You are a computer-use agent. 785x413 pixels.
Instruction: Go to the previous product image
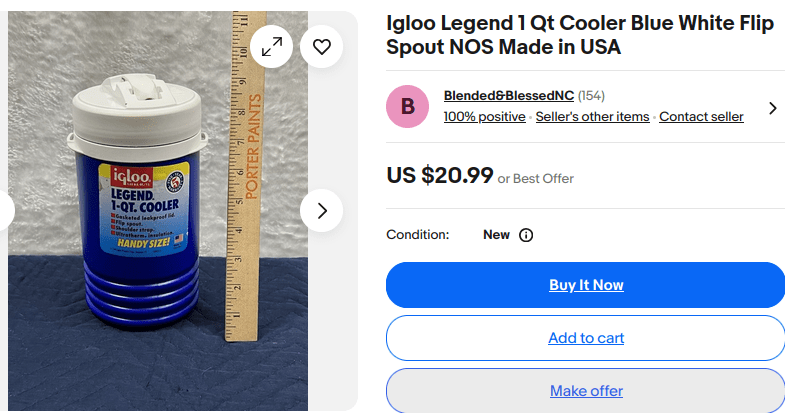pyautogui.click(x=4, y=210)
